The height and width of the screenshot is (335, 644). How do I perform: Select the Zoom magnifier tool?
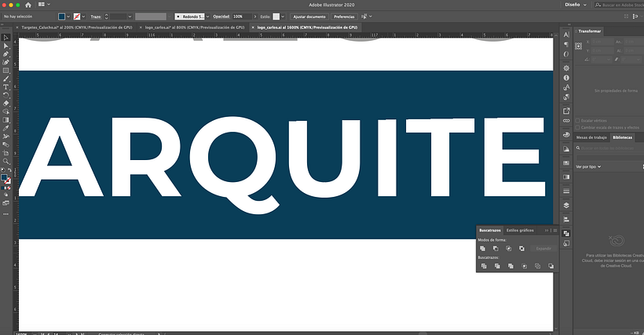click(5, 161)
